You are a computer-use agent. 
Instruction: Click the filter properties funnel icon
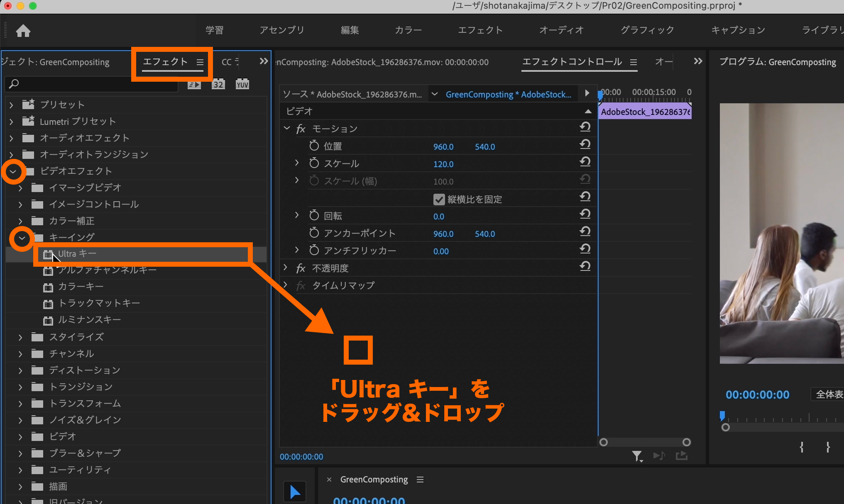637,456
